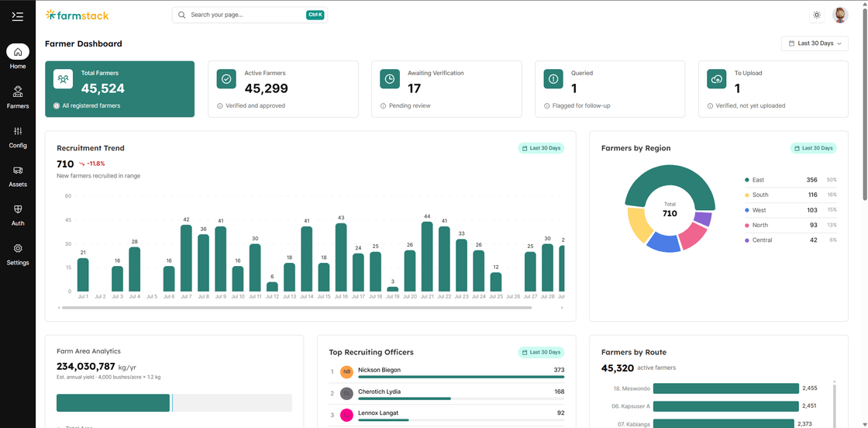The image size is (868, 428).
Task: Open the user avatar menu
Action: [840, 16]
